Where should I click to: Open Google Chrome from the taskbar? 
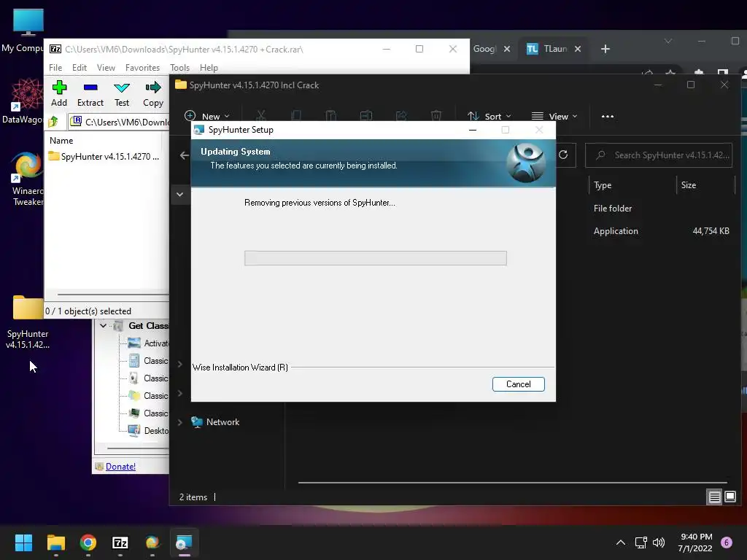click(x=88, y=542)
